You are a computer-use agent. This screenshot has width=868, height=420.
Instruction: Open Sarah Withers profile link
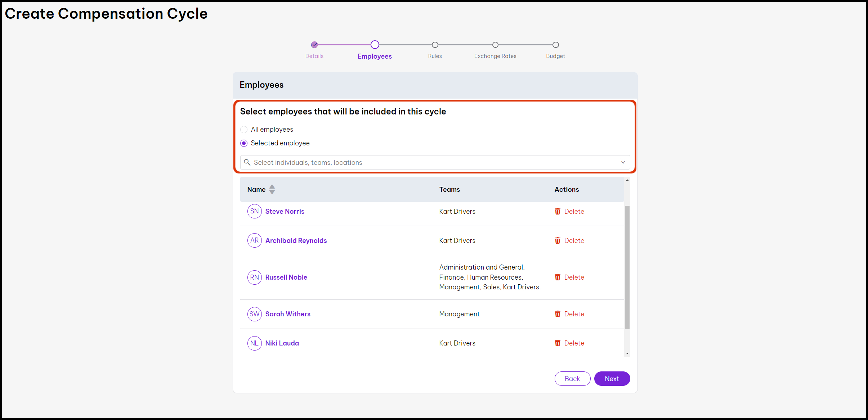pos(287,314)
